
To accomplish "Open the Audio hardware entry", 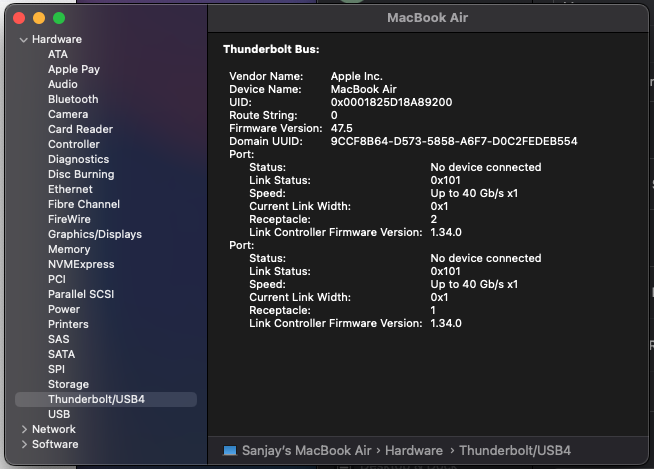I will point(63,84).
